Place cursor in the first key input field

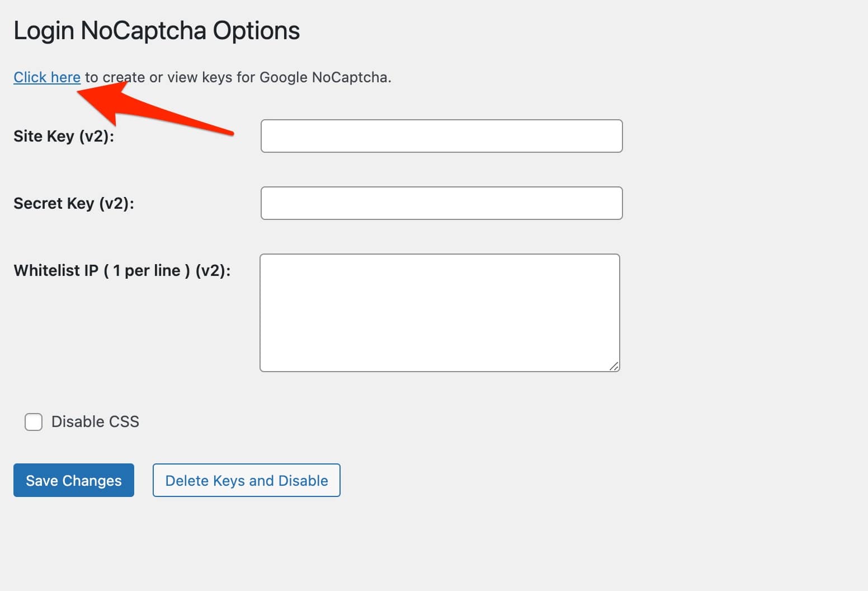pyautogui.click(x=441, y=136)
